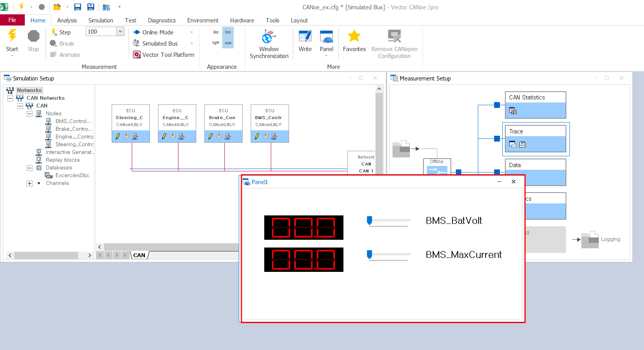
Task: Collapse the CAN Networks tree node
Action: pyautogui.click(x=10, y=98)
